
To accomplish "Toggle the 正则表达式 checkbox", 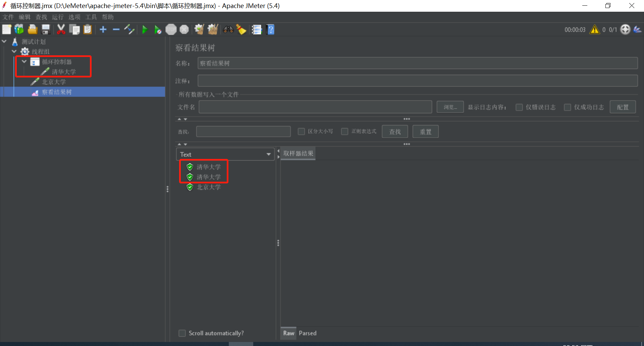I will coord(344,131).
